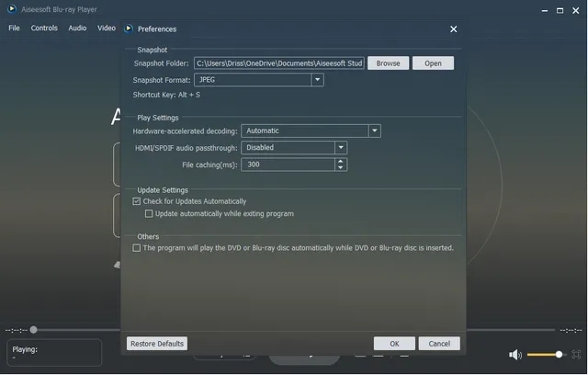This screenshot has width=588, height=375.
Task: Click the Snapshot Folder path field
Action: click(x=279, y=63)
